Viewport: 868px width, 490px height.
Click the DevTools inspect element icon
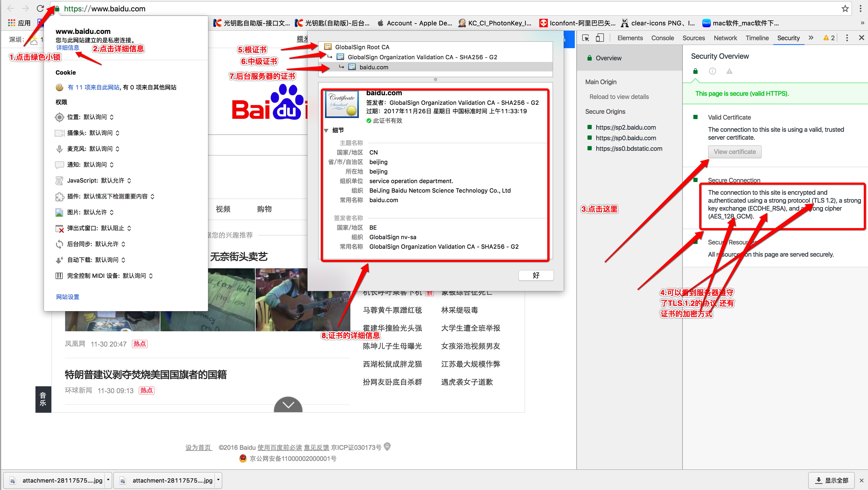click(586, 38)
